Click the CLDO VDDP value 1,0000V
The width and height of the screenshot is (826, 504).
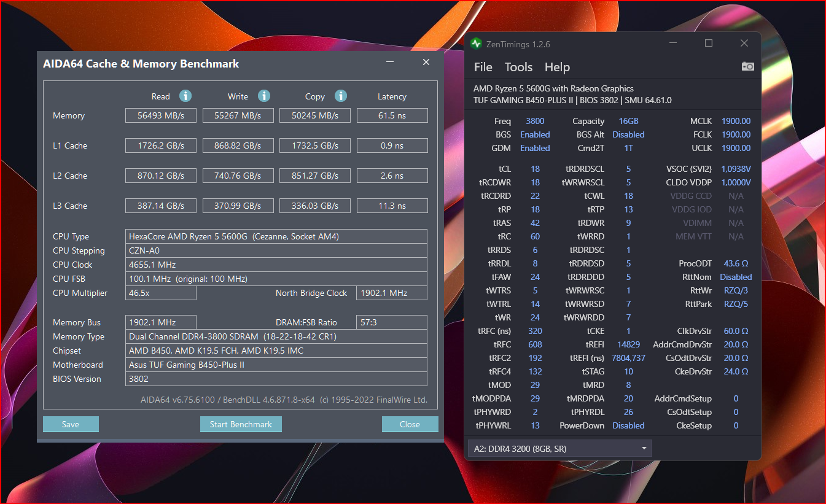tap(736, 182)
